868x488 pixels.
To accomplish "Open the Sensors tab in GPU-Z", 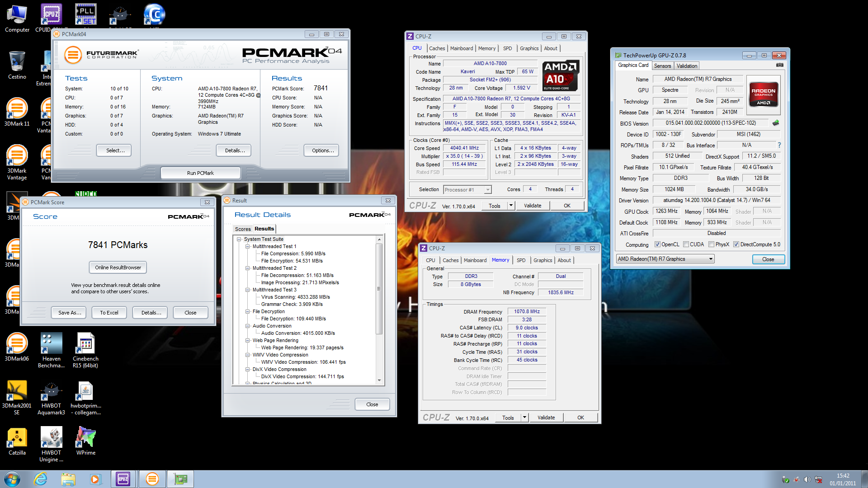I will [x=662, y=66].
